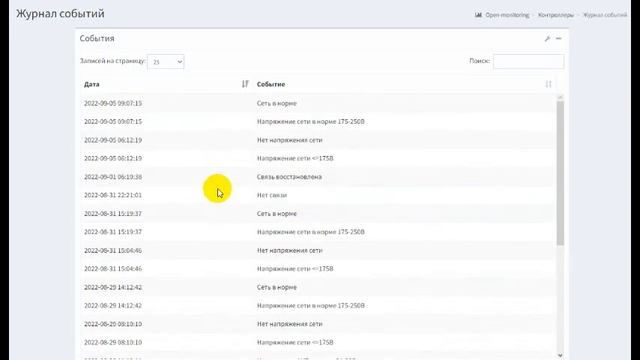This screenshot has height=360, width=640.
Task: Select Нет напряжения сети event at 06:12:19
Action: click(x=289, y=140)
